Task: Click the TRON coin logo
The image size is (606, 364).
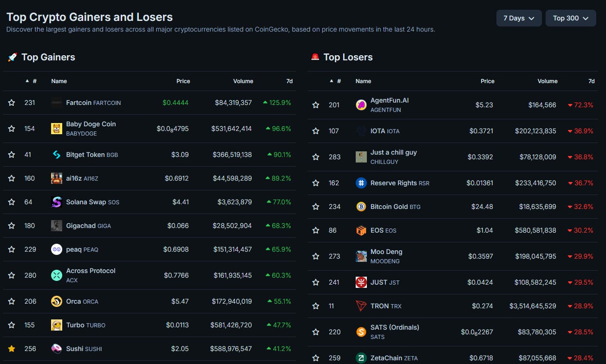Action: point(361,306)
